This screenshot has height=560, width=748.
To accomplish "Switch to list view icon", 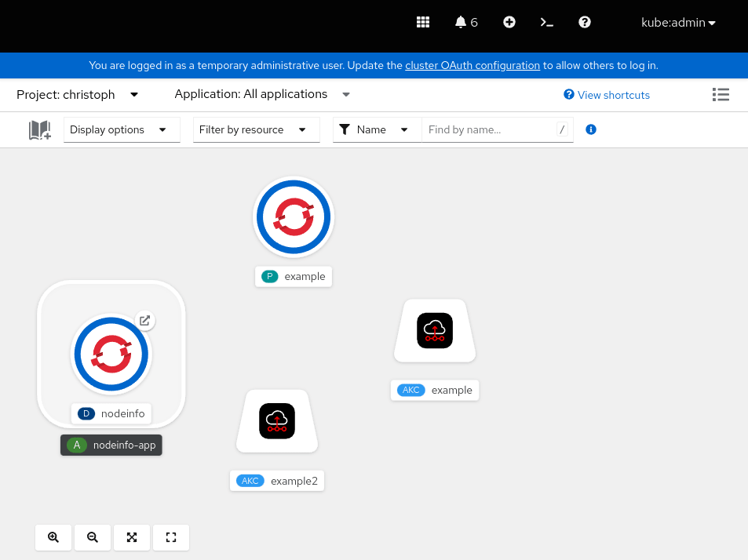I will pos(721,94).
